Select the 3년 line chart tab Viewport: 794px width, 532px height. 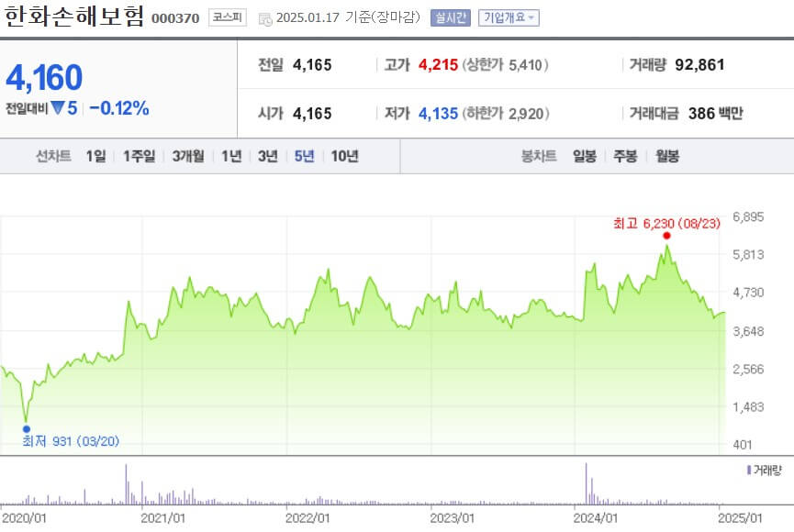[x=268, y=156]
